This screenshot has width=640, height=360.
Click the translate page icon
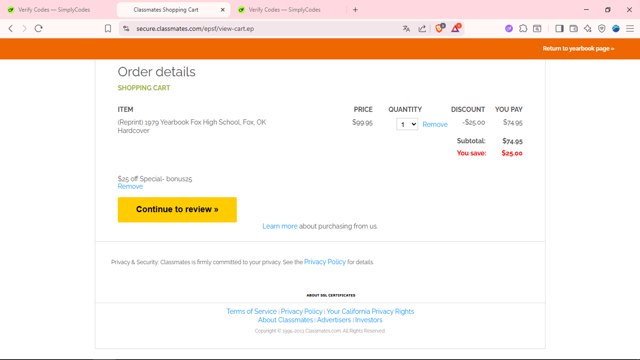[406, 29]
